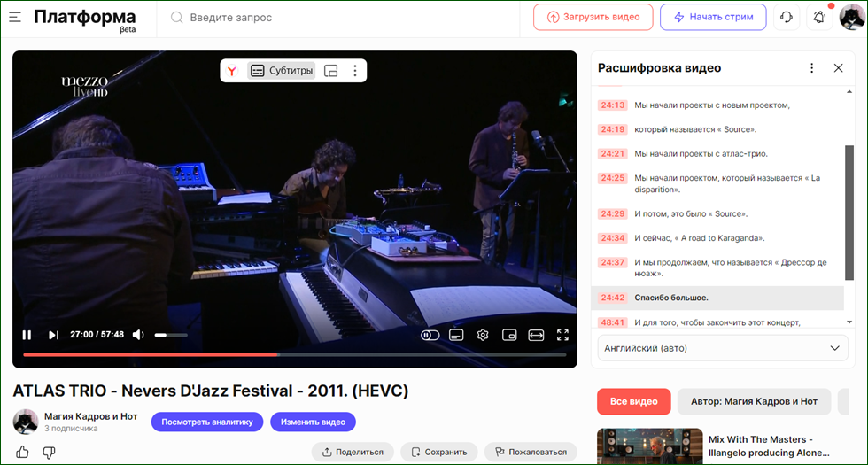Jump to timestamp 24:25 in transcript
868x465 pixels.
(612, 178)
